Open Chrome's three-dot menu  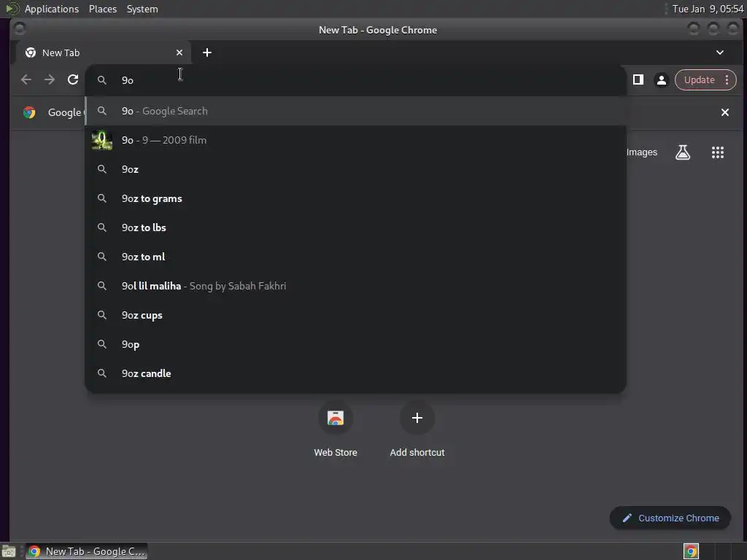click(x=727, y=80)
